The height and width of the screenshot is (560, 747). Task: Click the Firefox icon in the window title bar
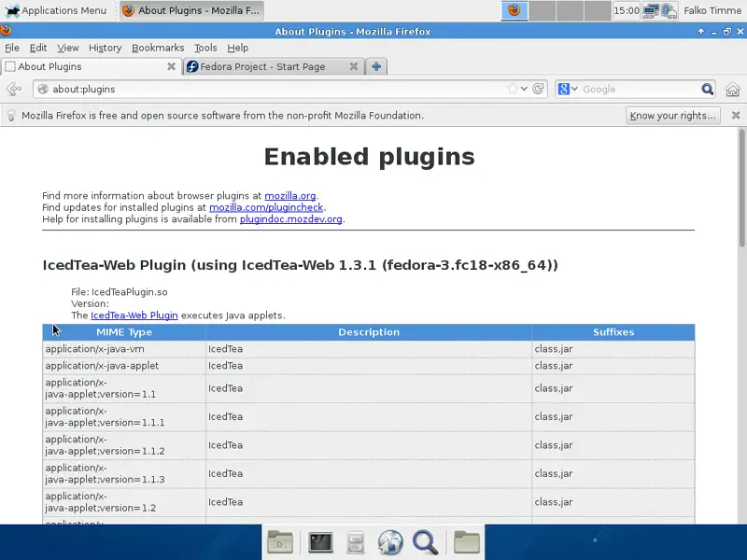click(x=7, y=32)
